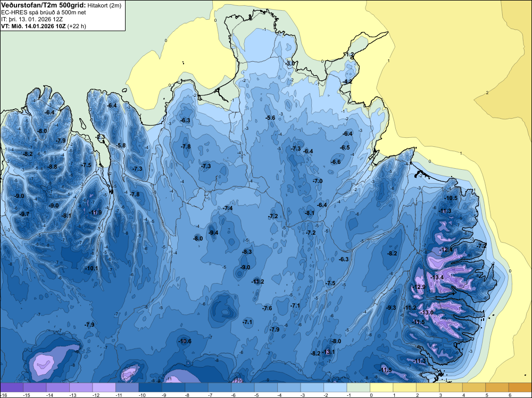This screenshot has height=398, width=532.
Task: Click the '-11.9' temperature value on the map
Action: (95, 212)
